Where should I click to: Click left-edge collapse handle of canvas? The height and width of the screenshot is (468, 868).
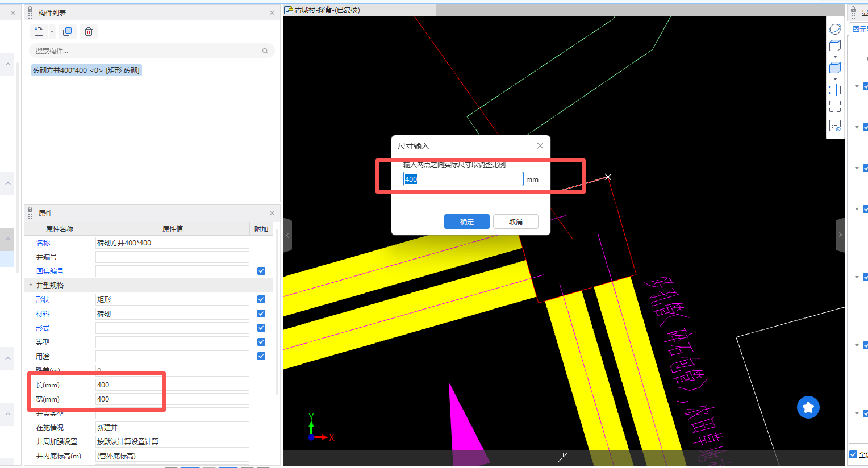pos(287,235)
